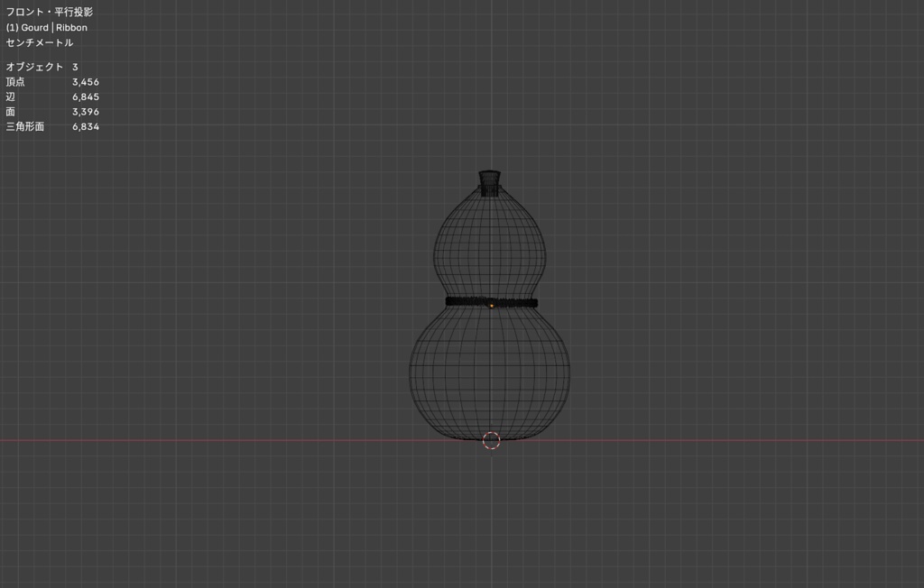Select the black ribbon band around the gourd waist
The image size is (924, 588).
click(x=492, y=302)
